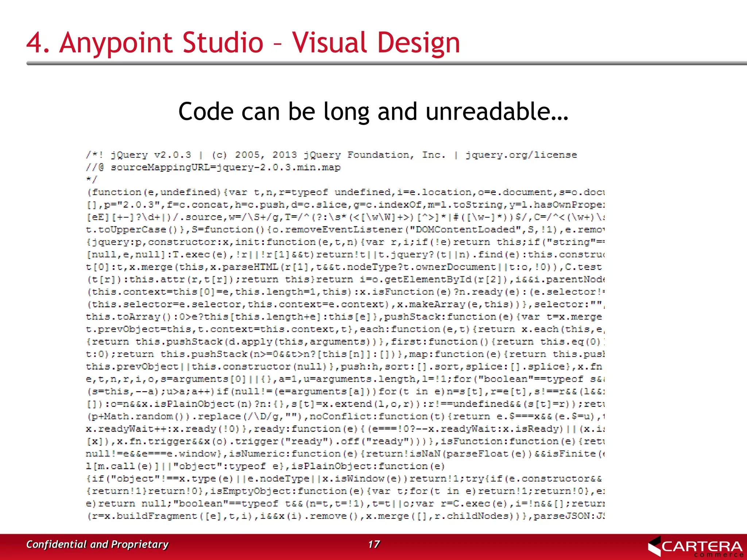Viewport: 747px width, 560px height.
Task: Click the line containing 'isNumeric:function(e)'
Action: (x=345, y=454)
